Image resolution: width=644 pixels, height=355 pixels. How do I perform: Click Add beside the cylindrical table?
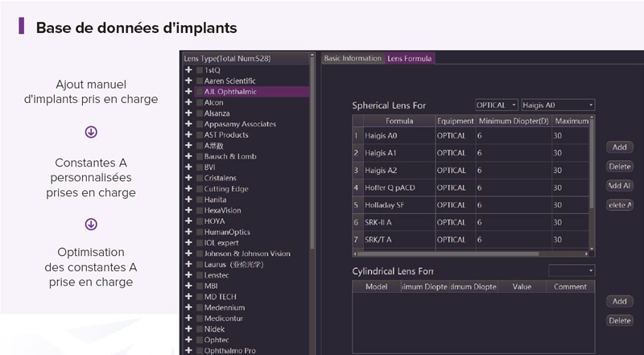point(619,301)
